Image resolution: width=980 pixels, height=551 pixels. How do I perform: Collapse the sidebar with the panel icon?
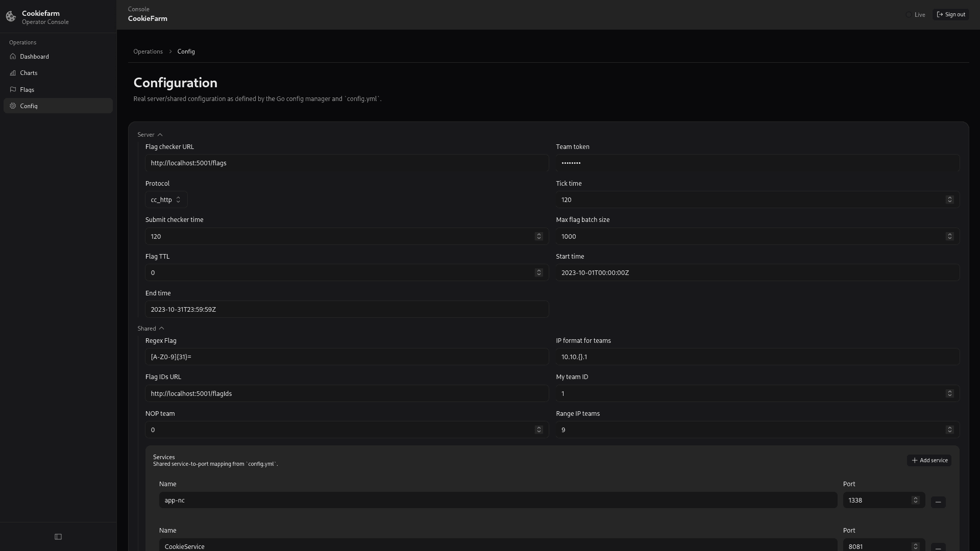pos(58,536)
